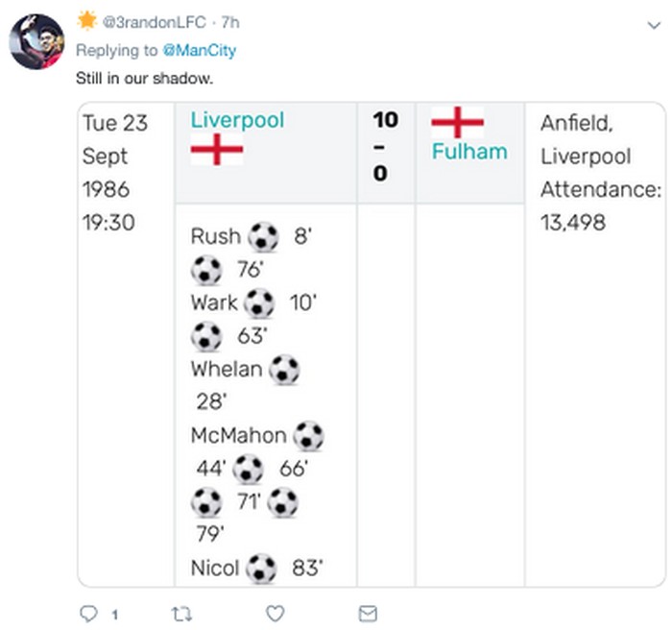The width and height of the screenshot is (672, 630).
Task: Open the Fulham team link
Action: click(469, 152)
